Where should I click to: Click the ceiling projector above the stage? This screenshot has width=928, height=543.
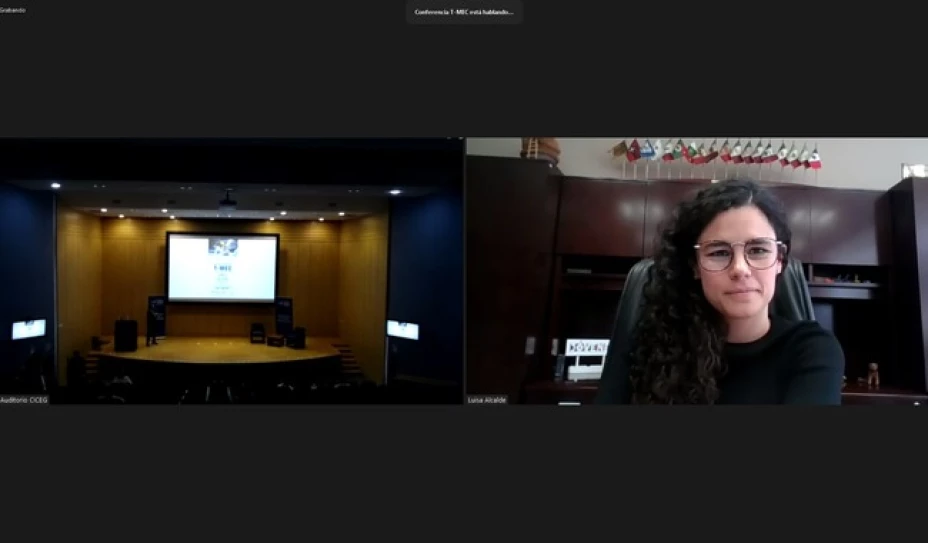(228, 199)
